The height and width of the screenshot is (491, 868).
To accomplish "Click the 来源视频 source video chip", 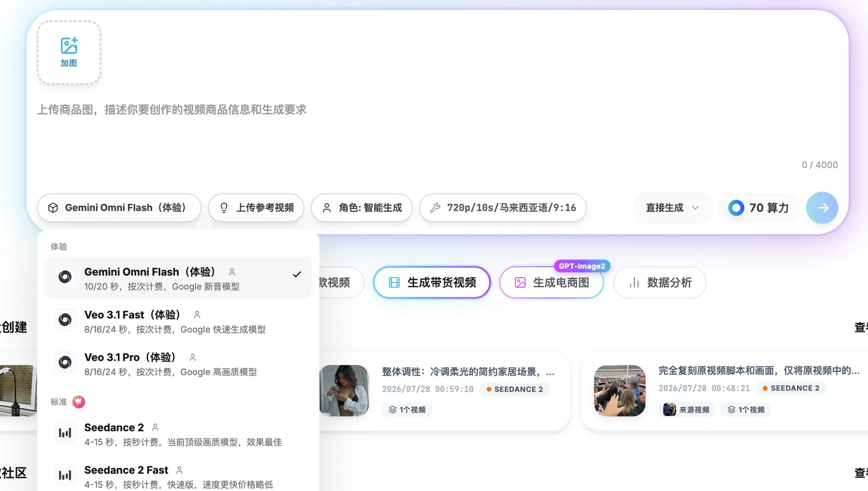I will [686, 410].
